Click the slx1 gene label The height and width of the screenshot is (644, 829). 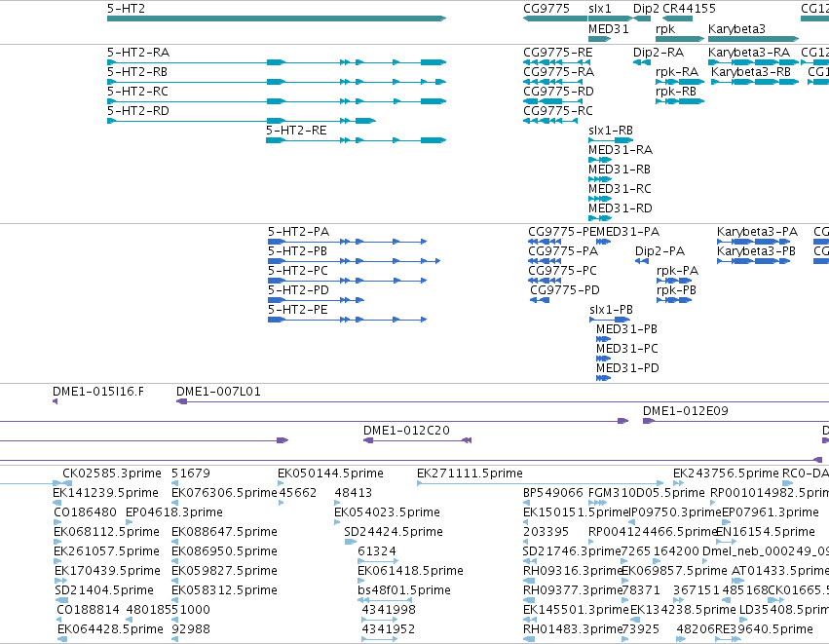[600, 9]
